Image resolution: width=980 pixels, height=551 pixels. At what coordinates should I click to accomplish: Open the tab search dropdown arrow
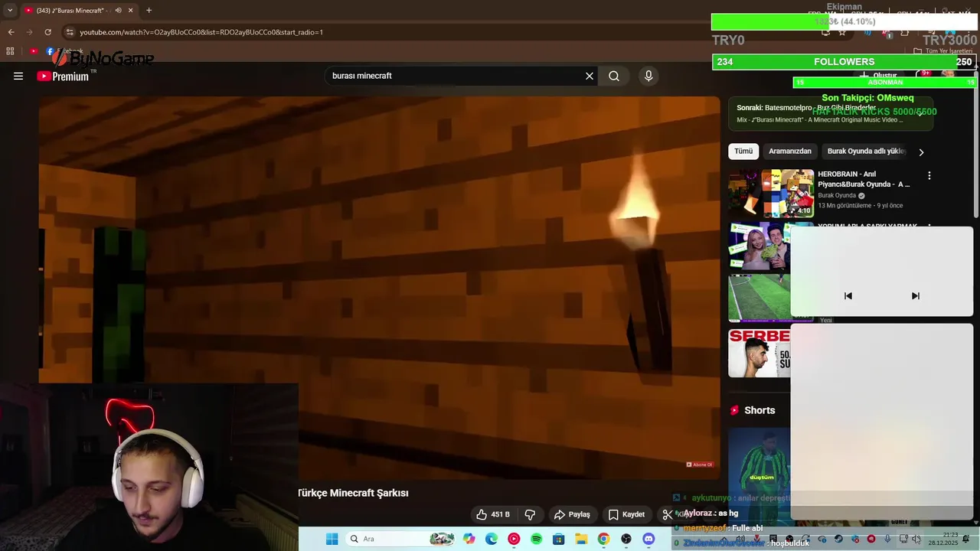coord(10,11)
